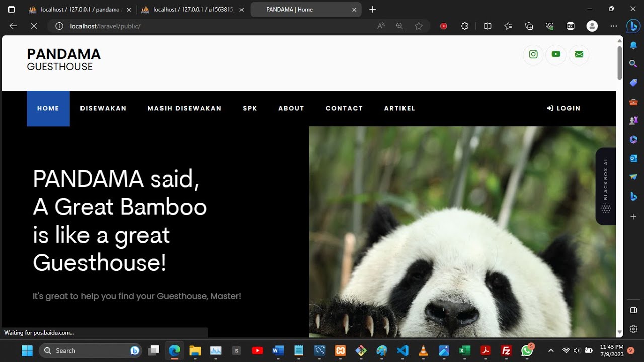644x362 pixels.
Task: Go to HOME in navigation menu
Action: (x=48, y=108)
